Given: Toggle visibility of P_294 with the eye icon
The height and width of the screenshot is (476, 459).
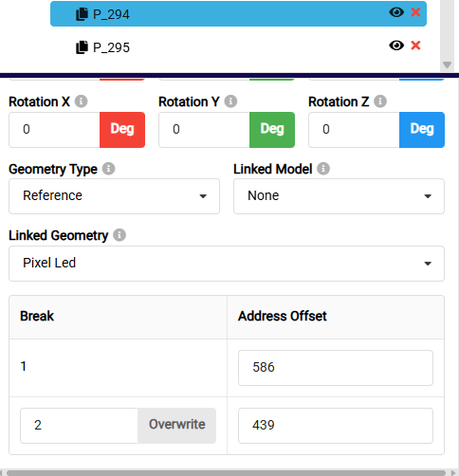Looking at the screenshot, I should (x=396, y=12).
